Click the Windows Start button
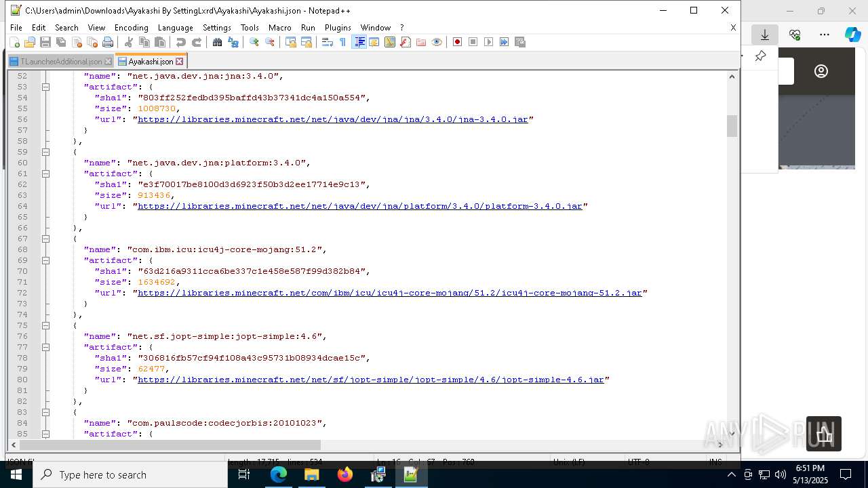The image size is (868, 488). tap(15, 474)
